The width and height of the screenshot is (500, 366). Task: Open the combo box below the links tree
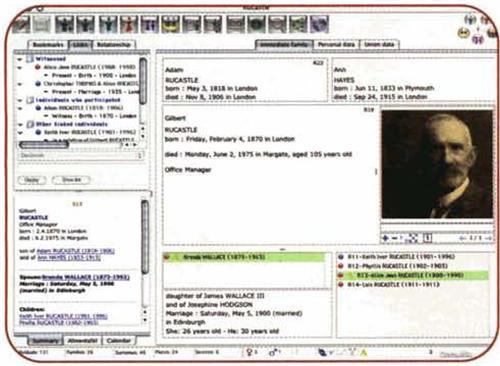click(x=81, y=156)
